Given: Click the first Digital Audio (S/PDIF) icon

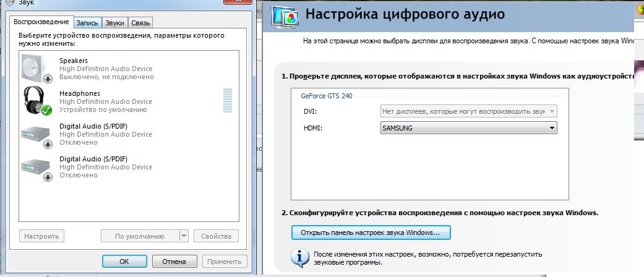Looking at the screenshot, I should 36,134.
